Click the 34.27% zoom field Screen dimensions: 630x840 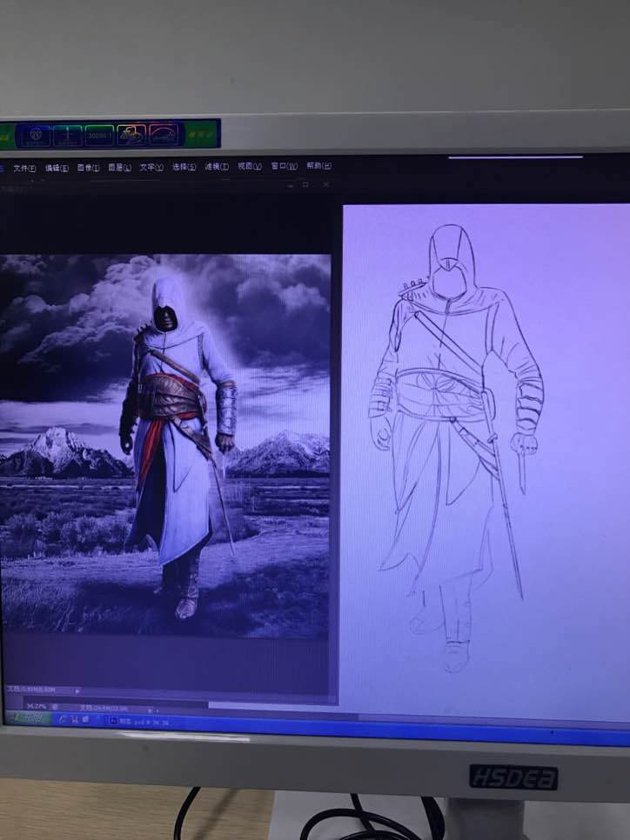pyautogui.click(x=37, y=707)
